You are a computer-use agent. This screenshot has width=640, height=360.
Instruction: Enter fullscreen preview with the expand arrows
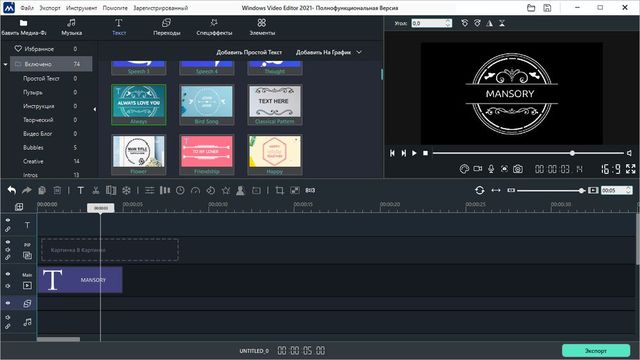pos(631,169)
